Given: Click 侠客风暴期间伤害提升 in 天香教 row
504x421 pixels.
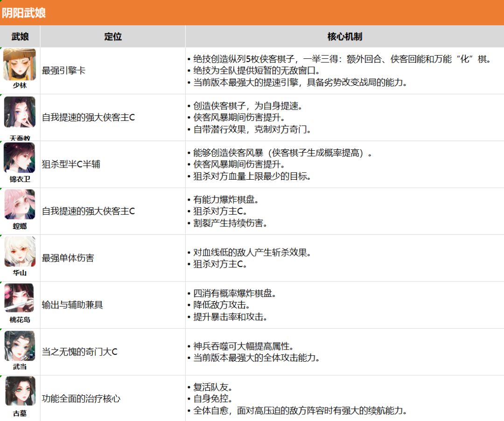Looking at the screenshot, I should pos(236,117).
